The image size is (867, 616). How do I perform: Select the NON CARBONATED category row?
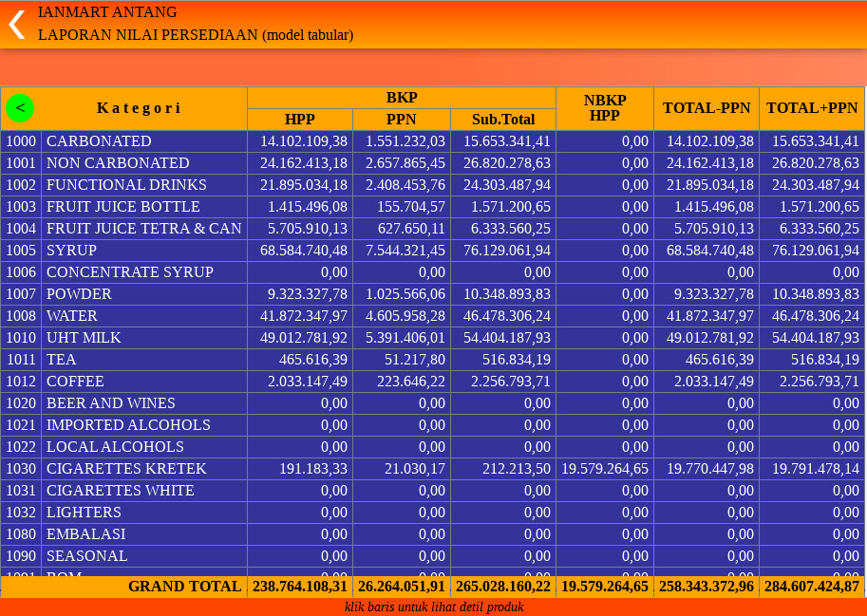coord(118,163)
